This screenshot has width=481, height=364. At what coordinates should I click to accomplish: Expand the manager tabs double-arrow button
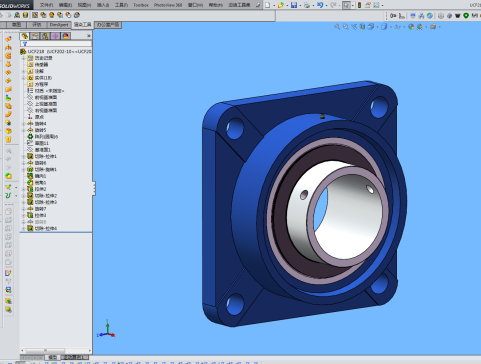click(89, 36)
